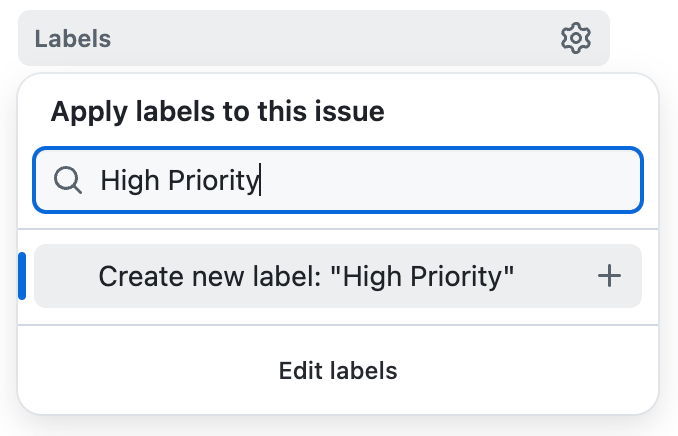Click the gear icon beside Labels
This screenshot has width=678, height=436.
pos(575,39)
